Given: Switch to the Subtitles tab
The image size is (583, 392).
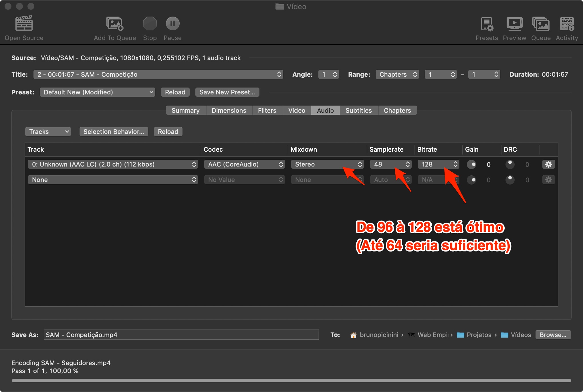Looking at the screenshot, I should pyautogui.click(x=358, y=110).
